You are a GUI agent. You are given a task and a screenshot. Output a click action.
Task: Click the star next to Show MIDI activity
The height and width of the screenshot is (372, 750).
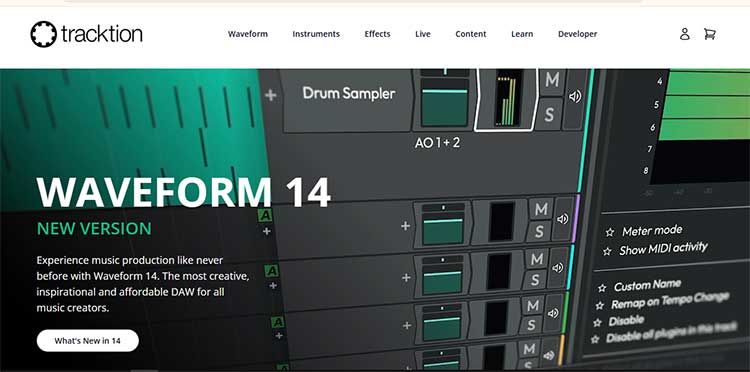pos(607,252)
